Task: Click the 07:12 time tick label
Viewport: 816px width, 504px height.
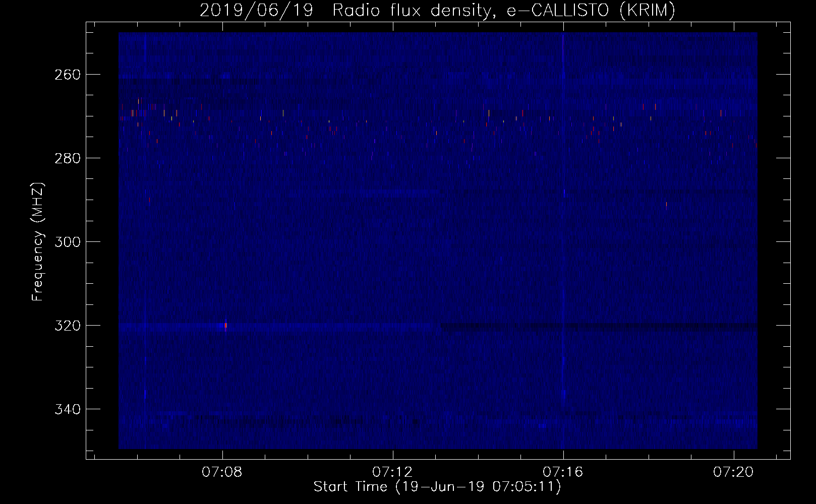Action: point(392,472)
